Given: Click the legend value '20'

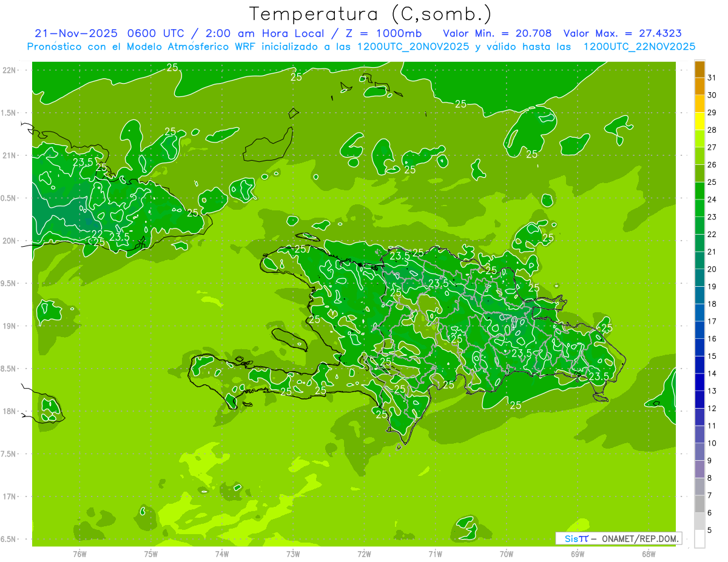Looking at the screenshot, I should 712,269.
